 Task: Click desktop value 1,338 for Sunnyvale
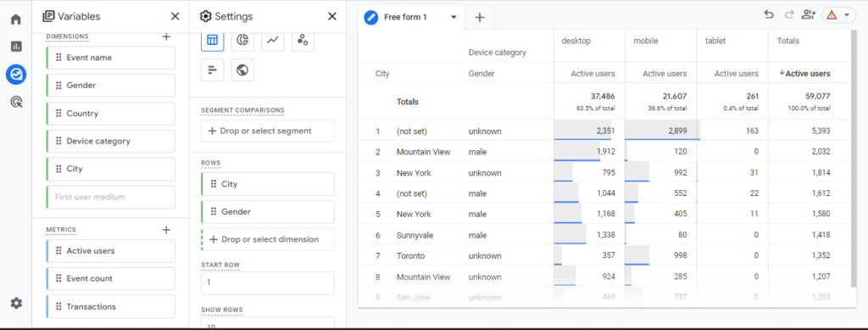pos(605,235)
